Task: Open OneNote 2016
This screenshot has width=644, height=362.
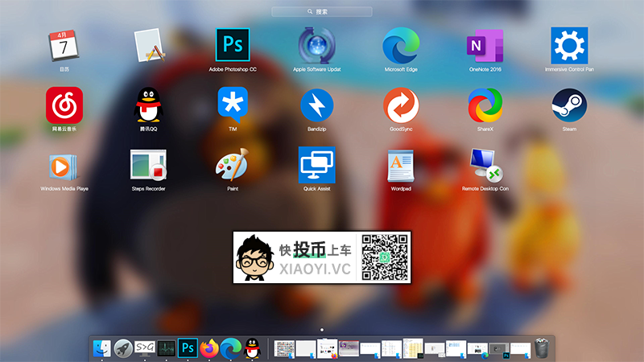Action: coord(485,45)
